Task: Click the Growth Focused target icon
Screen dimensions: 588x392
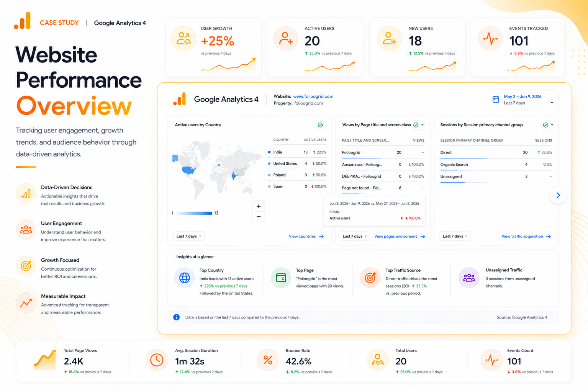Action: click(26, 266)
